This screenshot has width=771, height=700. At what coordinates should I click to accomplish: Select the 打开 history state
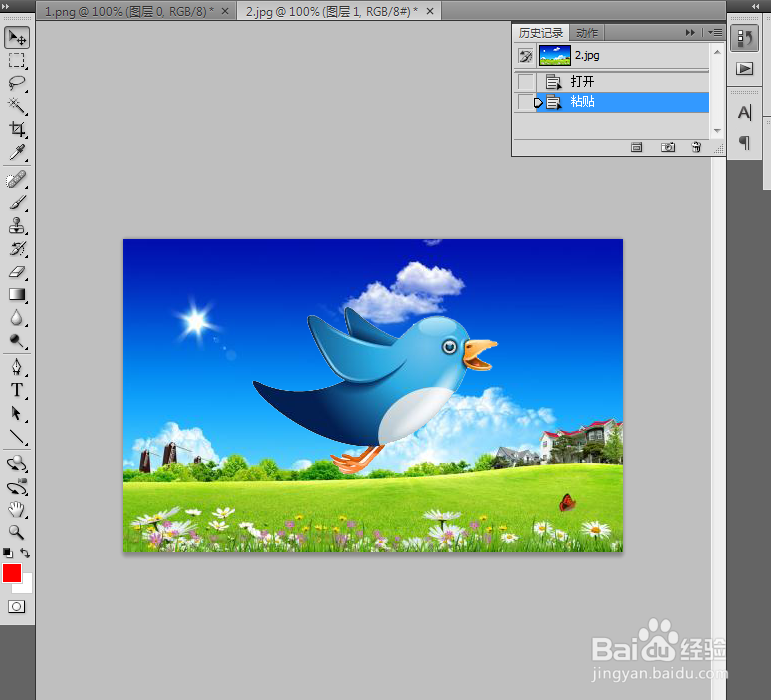pyautogui.click(x=622, y=81)
